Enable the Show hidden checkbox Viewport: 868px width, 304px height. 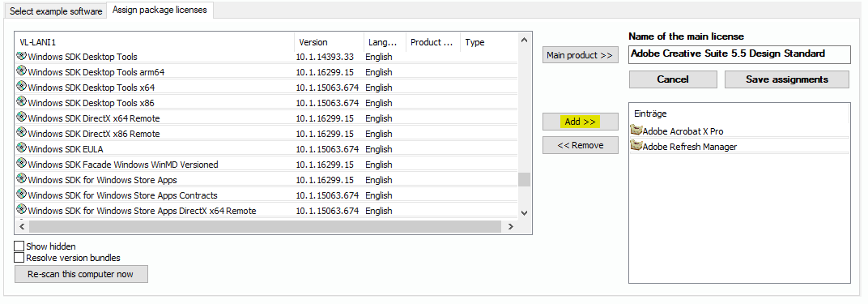point(19,246)
